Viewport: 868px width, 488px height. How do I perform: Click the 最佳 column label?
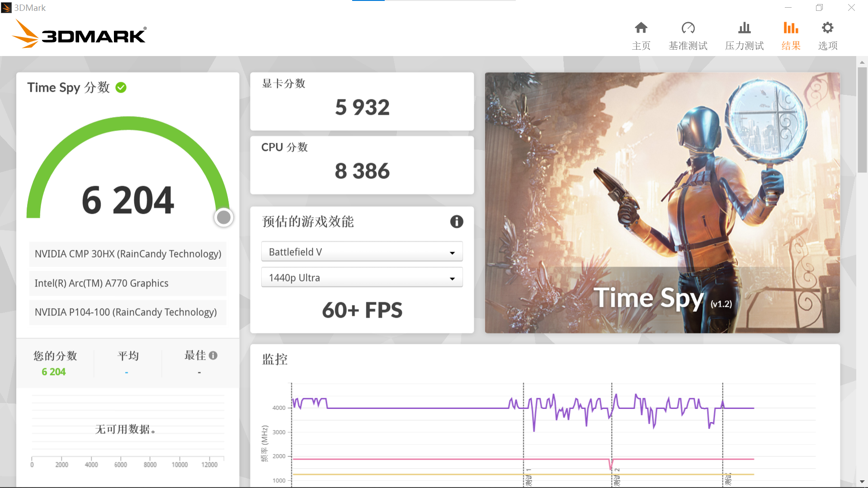pos(195,356)
